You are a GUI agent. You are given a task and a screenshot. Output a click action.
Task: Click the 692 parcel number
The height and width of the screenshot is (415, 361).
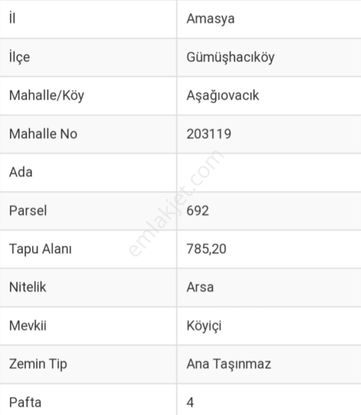(x=198, y=211)
